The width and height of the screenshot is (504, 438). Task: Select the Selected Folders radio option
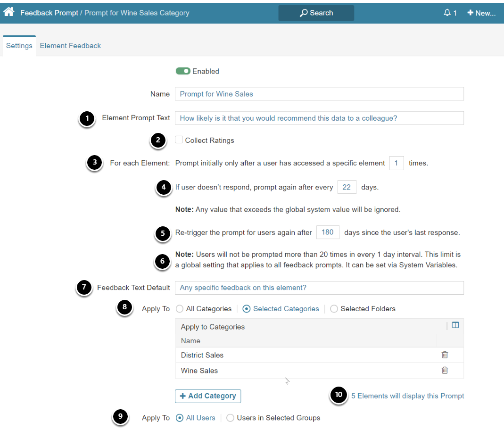click(x=334, y=309)
